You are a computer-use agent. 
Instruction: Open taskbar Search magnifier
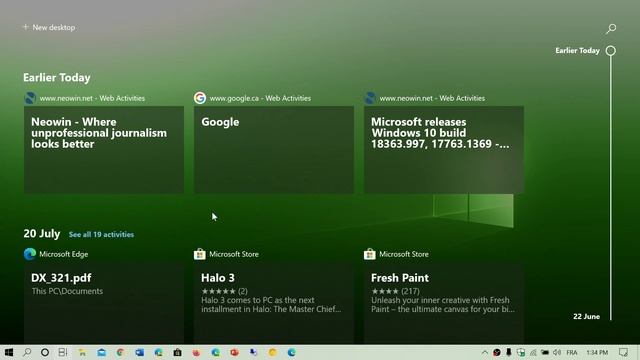[27, 352]
